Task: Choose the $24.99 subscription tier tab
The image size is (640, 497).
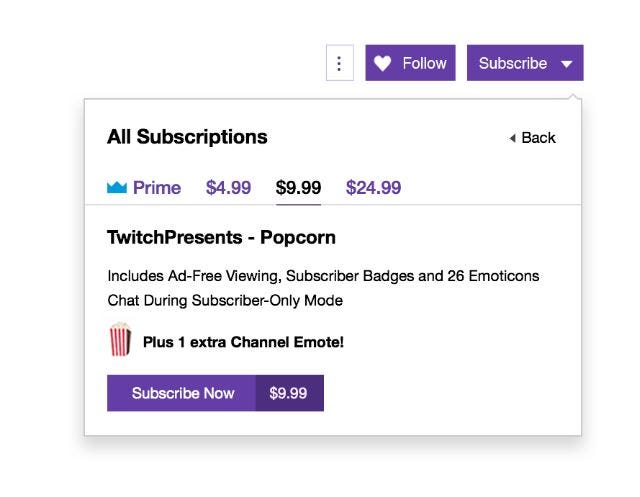Action: pyautogui.click(x=373, y=187)
